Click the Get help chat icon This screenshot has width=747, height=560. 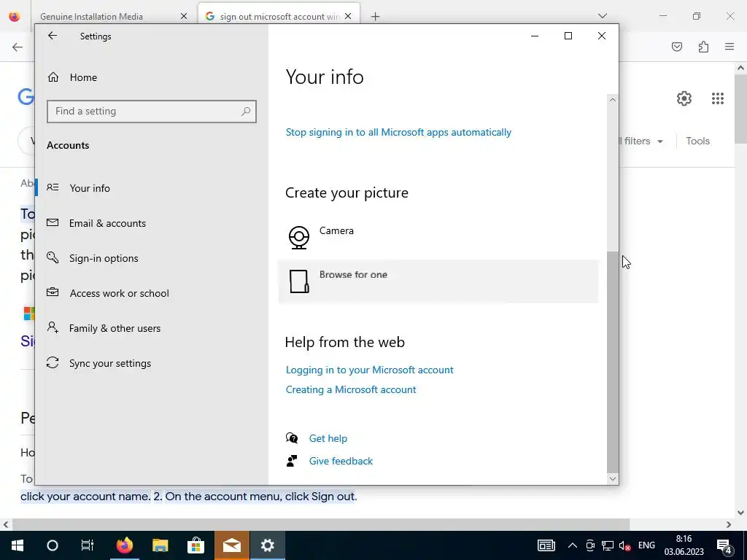pos(292,437)
